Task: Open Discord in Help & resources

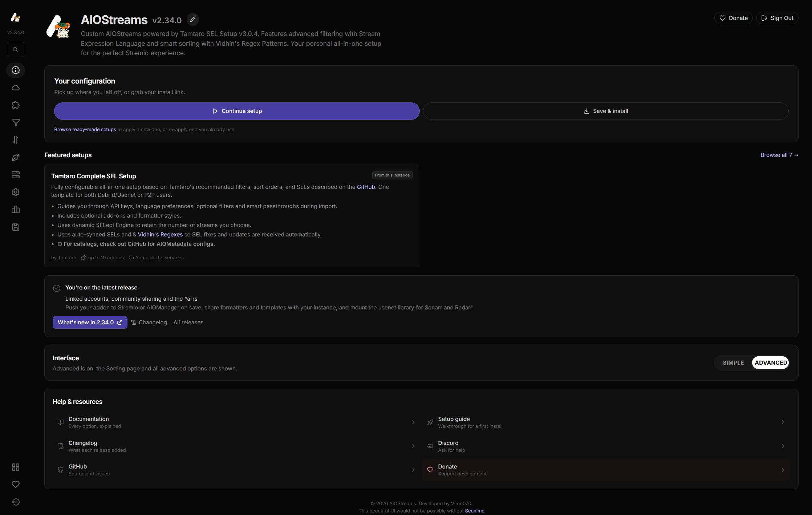Action: 606,446
